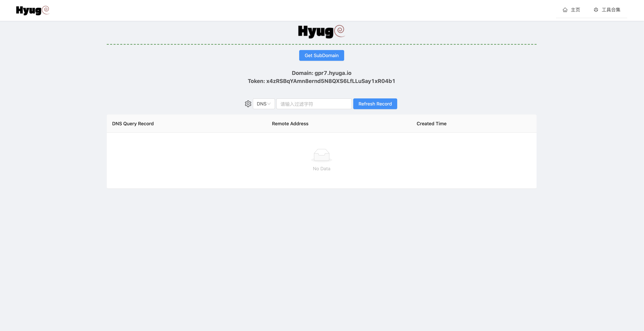The height and width of the screenshot is (331, 644).
Task: Click the Hyuga logo in the header
Action: 33,10
